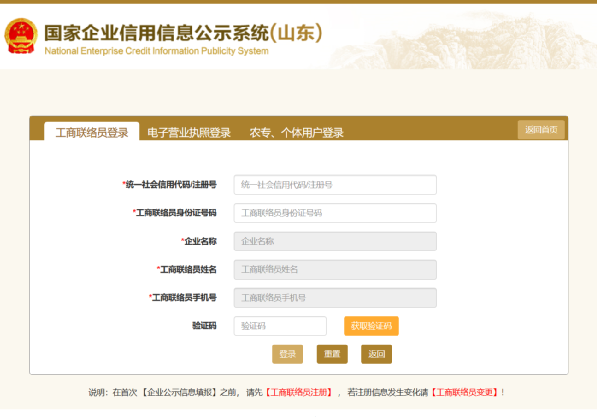Click the 工商联络员手机号 input field
The height and width of the screenshot is (417, 598).
coord(335,298)
